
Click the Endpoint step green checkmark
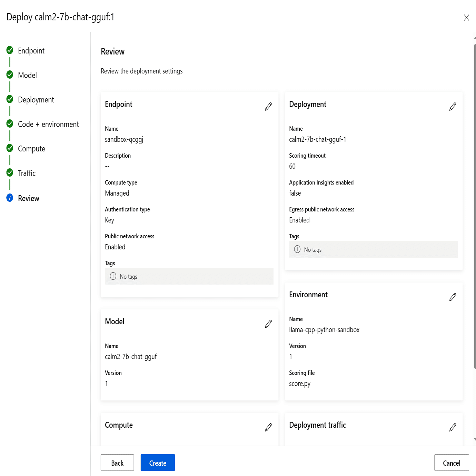[10, 50]
